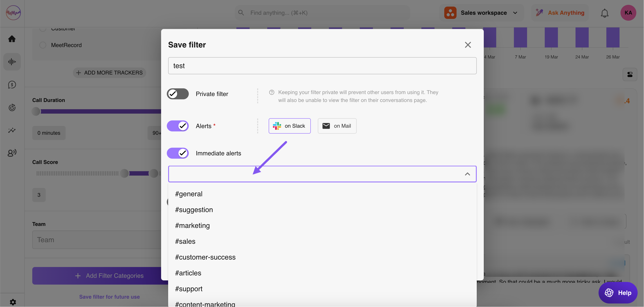Click the on Mail alert button
The height and width of the screenshot is (307, 644).
pyautogui.click(x=337, y=126)
